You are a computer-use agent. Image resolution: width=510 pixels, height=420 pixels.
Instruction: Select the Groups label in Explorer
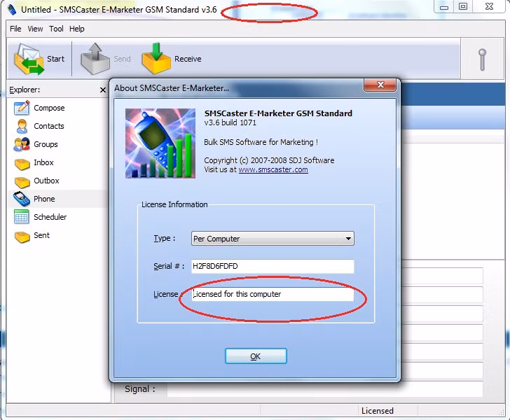click(46, 144)
